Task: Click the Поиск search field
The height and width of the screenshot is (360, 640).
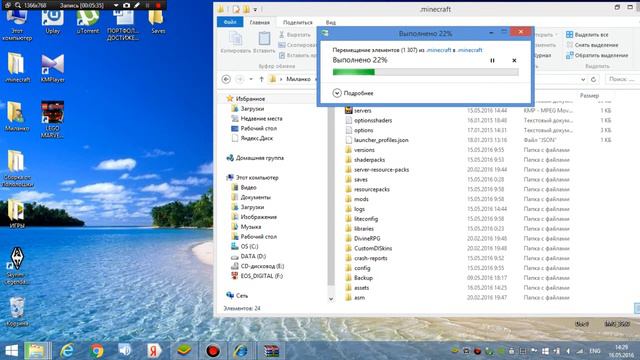Action: click(x=622, y=79)
